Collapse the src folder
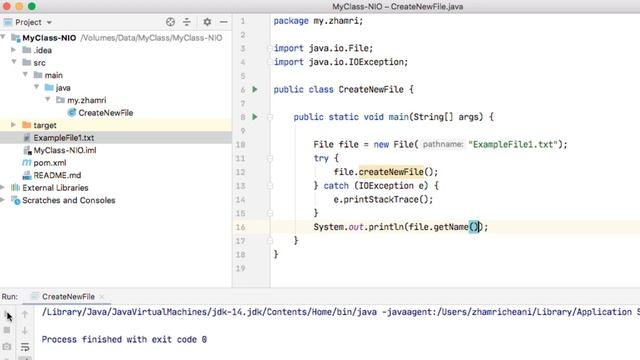The image size is (640, 360). [x=14, y=62]
